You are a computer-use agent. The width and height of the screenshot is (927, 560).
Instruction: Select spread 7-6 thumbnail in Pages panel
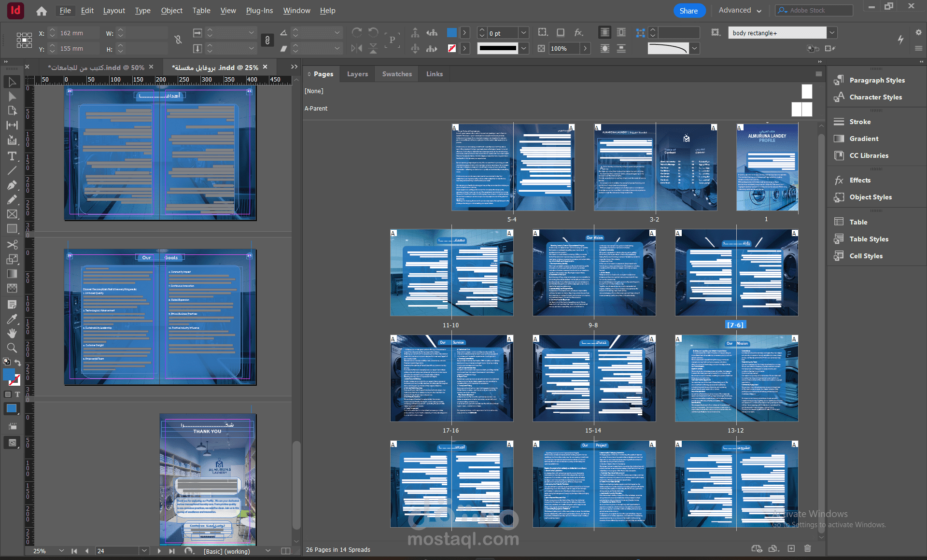[736, 272]
